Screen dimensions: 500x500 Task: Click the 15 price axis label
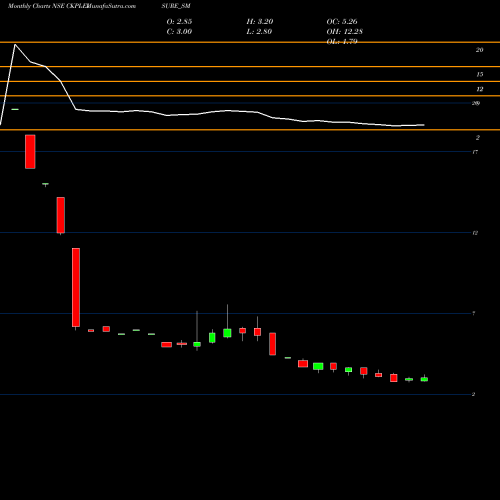[x=479, y=74]
